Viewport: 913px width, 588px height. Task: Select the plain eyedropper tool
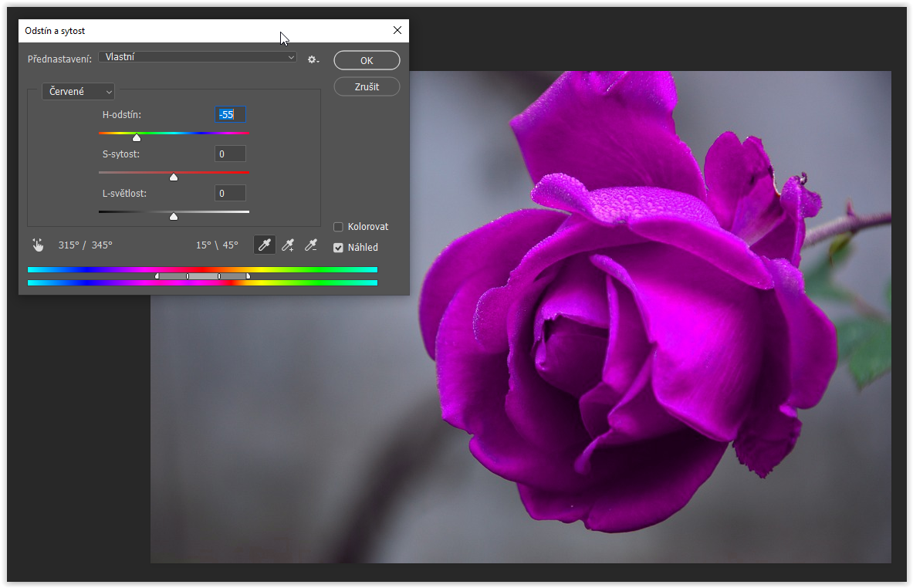265,245
